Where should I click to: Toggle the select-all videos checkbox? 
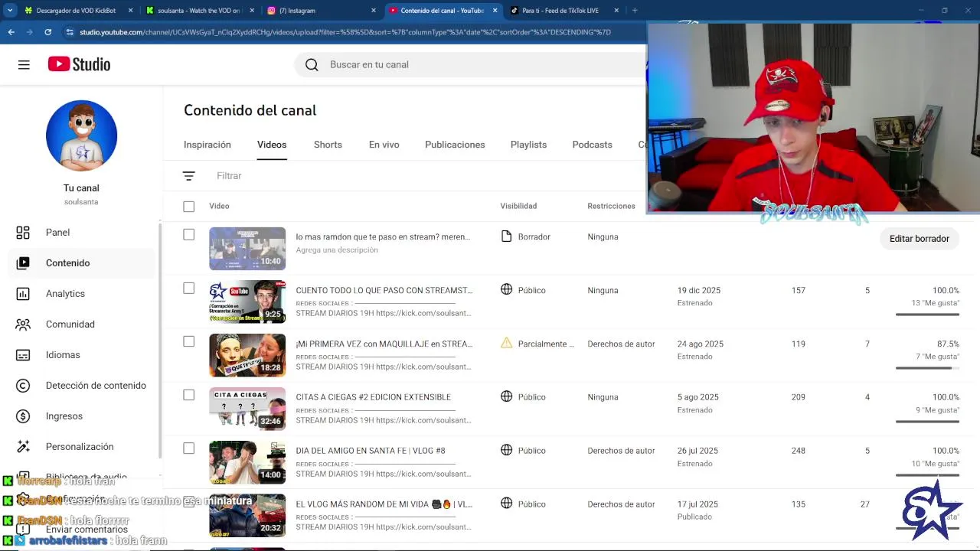pos(189,207)
